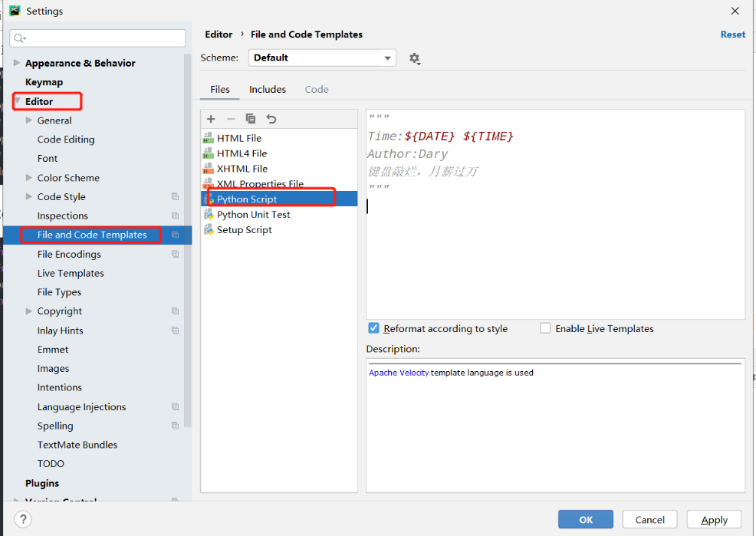756x536 pixels.
Task: Open File Encodings settings
Action: tap(69, 254)
